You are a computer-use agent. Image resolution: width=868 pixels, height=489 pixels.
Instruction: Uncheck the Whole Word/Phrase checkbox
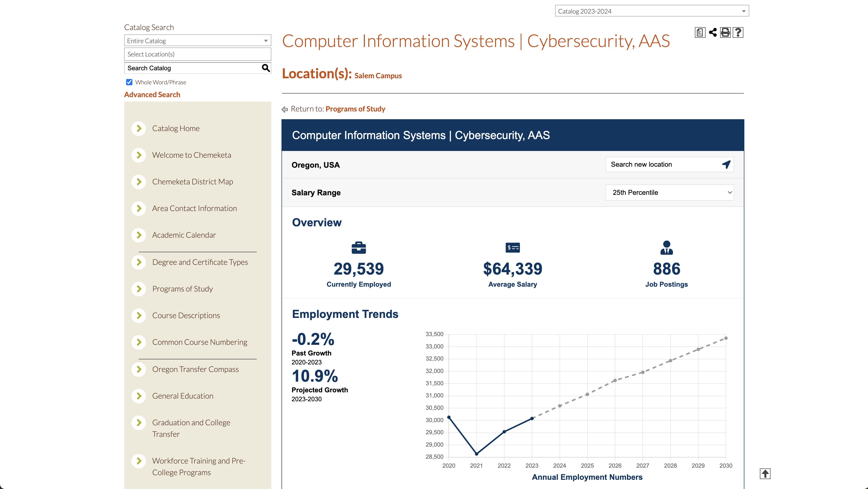click(x=129, y=82)
